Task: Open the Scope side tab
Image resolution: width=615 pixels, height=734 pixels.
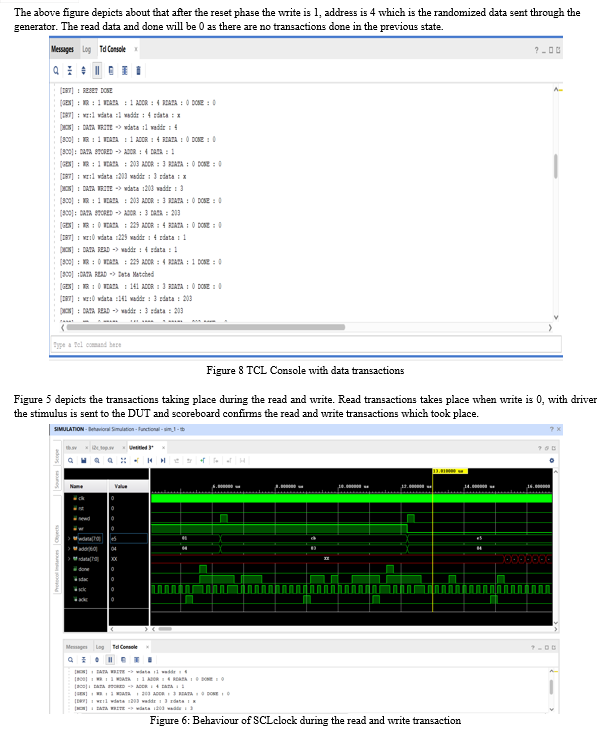Action: (x=57, y=456)
